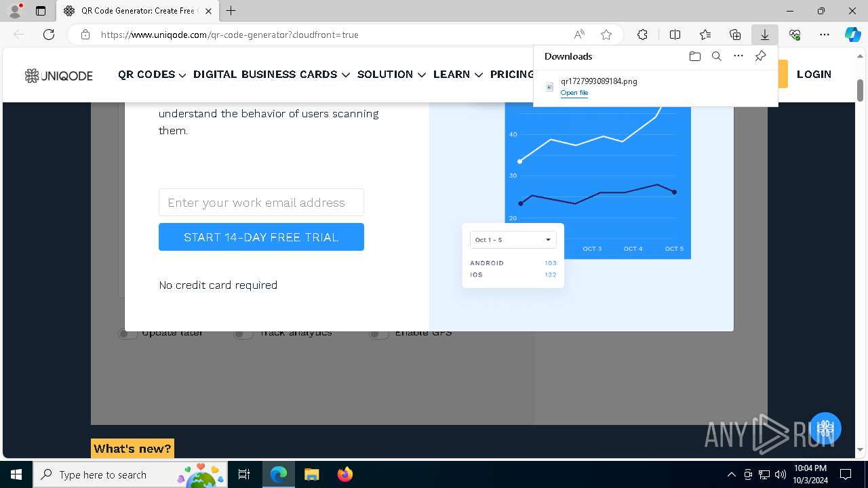
Task: Open the Collections panel
Action: tap(735, 35)
